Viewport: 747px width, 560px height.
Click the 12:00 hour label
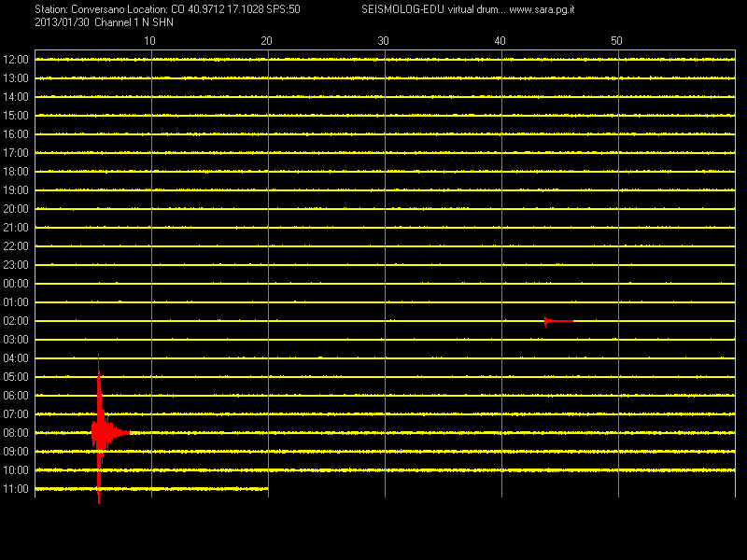(x=16, y=60)
